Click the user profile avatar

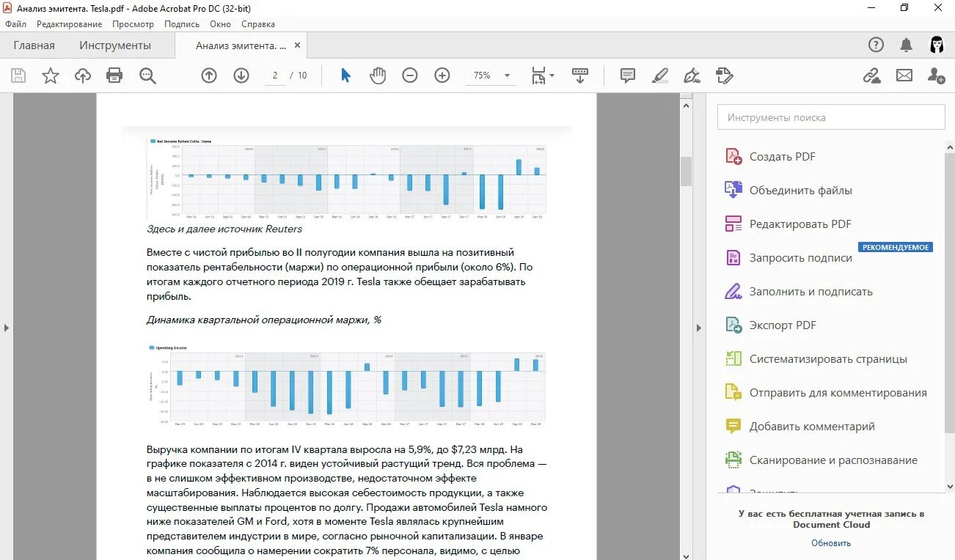pyautogui.click(x=937, y=45)
